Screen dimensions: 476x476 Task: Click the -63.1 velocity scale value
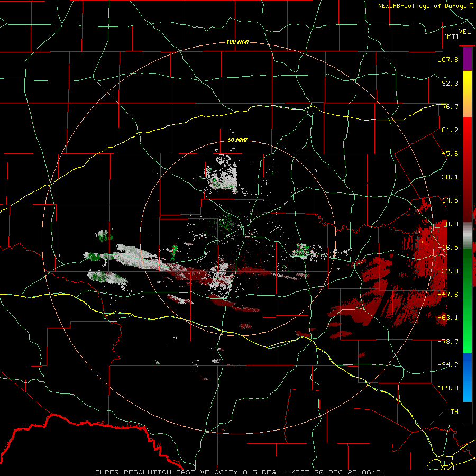pyautogui.click(x=448, y=318)
